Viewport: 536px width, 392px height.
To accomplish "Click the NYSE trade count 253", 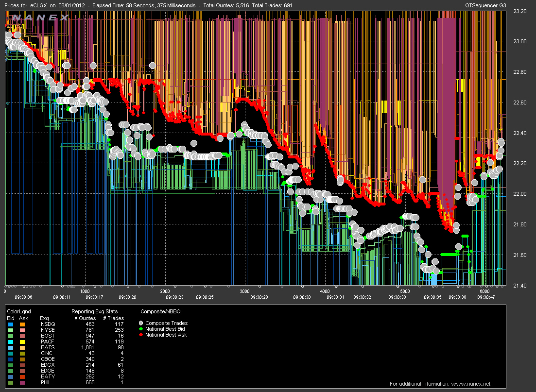I will pos(120,330).
